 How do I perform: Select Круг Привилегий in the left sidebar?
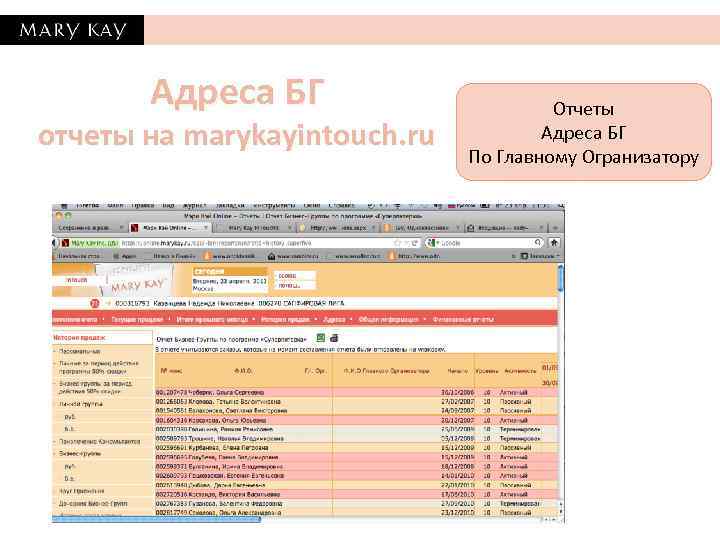81,491
